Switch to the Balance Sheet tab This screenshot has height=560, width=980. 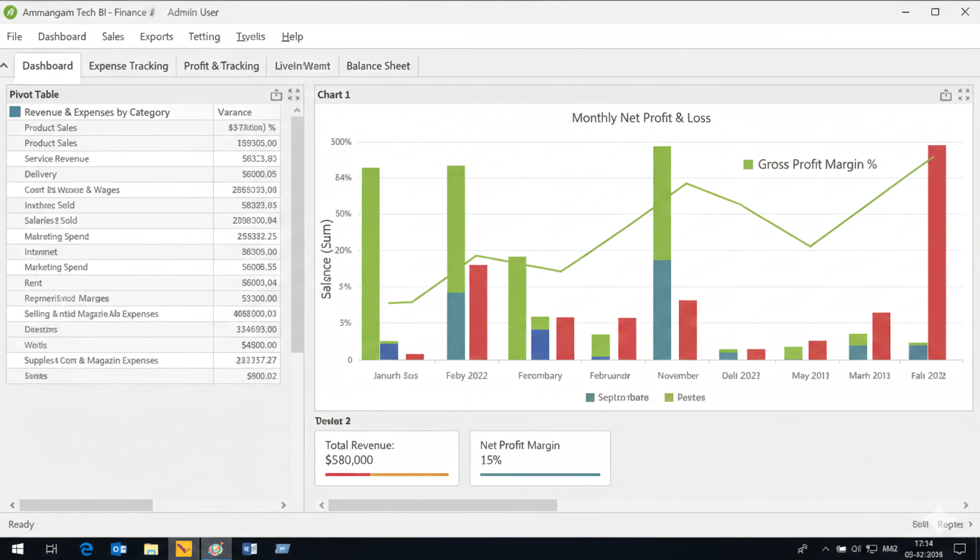378,66
